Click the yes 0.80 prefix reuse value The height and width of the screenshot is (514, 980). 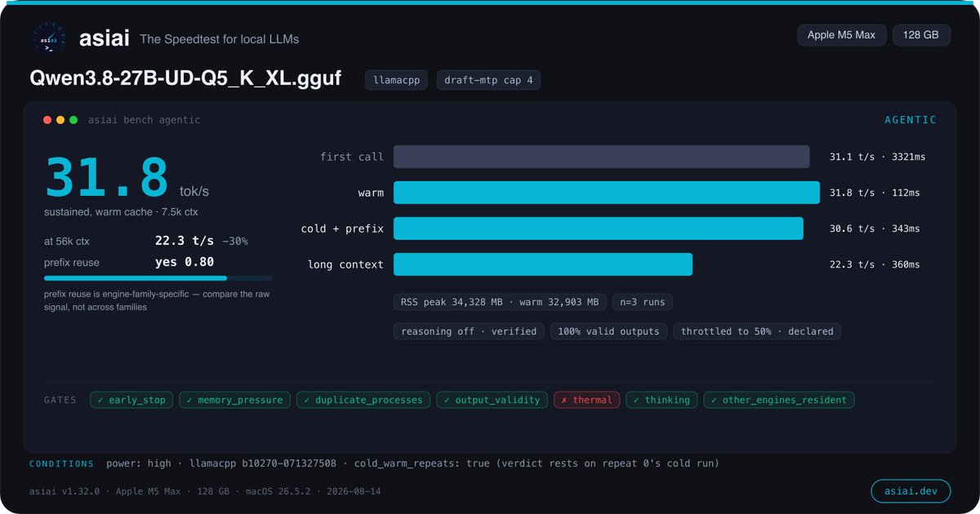coord(185,262)
